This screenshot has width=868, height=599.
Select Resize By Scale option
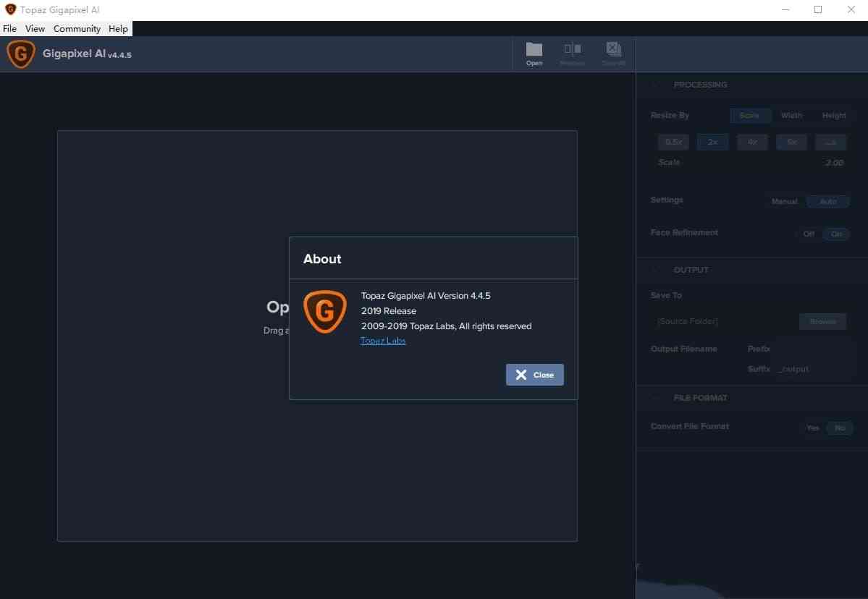point(749,116)
